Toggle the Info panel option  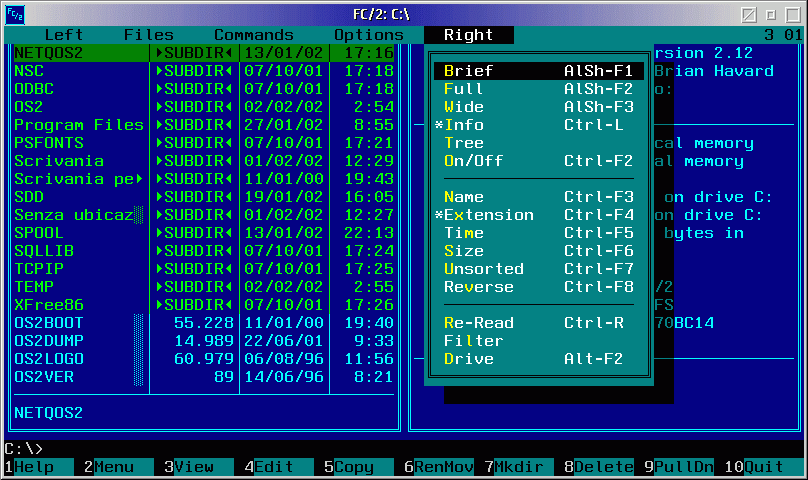(x=538, y=125)
